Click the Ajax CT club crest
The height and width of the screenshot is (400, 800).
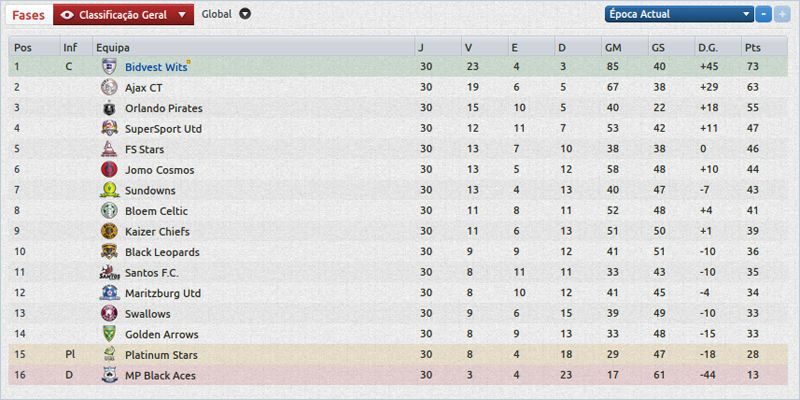pyautogui.click(x=109, y=87)
